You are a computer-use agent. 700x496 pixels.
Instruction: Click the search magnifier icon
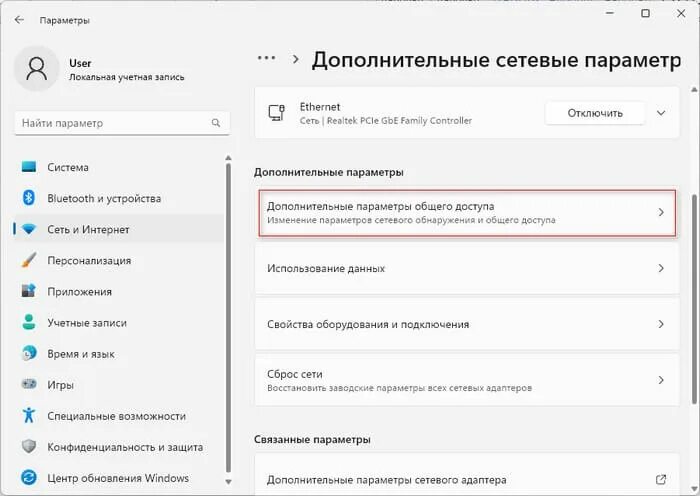(x=216, y=123)
